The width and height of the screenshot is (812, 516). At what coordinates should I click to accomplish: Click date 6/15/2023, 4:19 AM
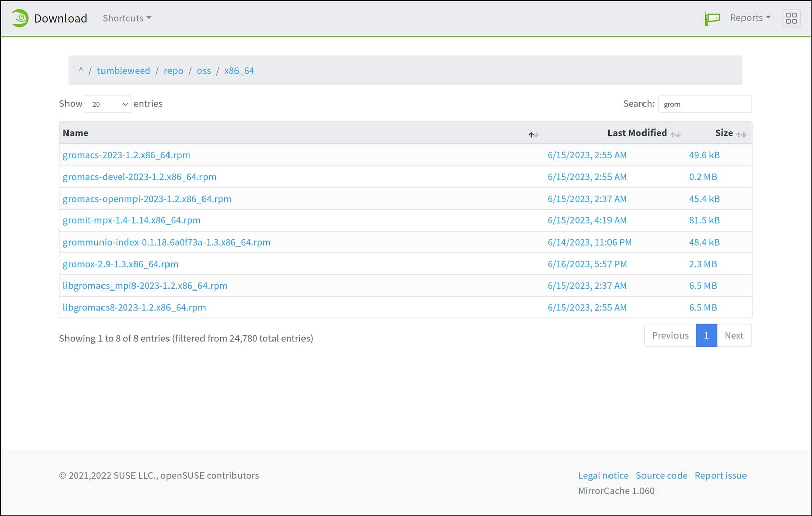[587, 220]
